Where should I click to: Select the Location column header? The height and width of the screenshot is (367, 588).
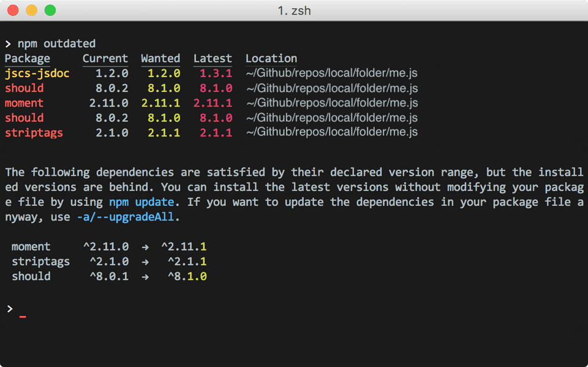click(271, 59)
